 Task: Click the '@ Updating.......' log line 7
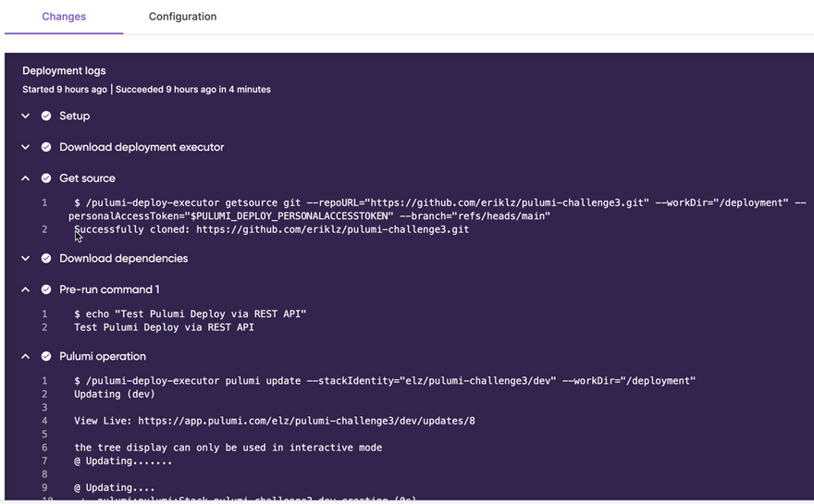pos(123,461)
